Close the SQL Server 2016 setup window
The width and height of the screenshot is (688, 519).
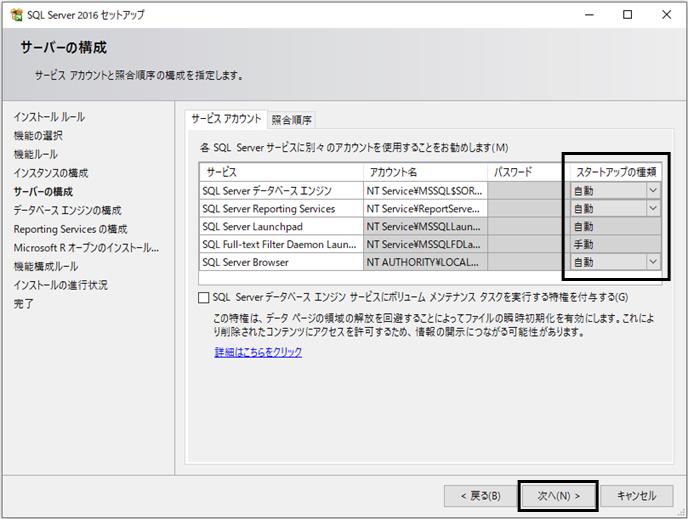coord(666,14)
